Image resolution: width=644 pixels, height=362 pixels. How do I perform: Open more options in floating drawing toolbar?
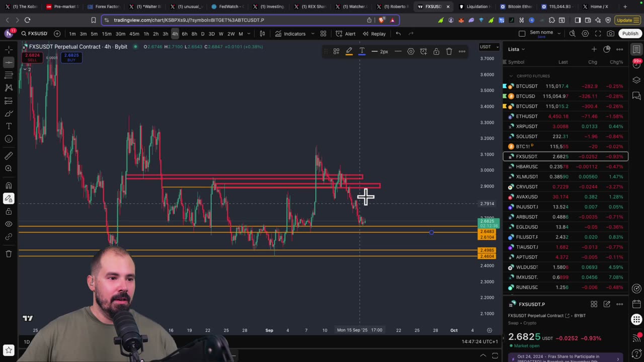(462, 51)
